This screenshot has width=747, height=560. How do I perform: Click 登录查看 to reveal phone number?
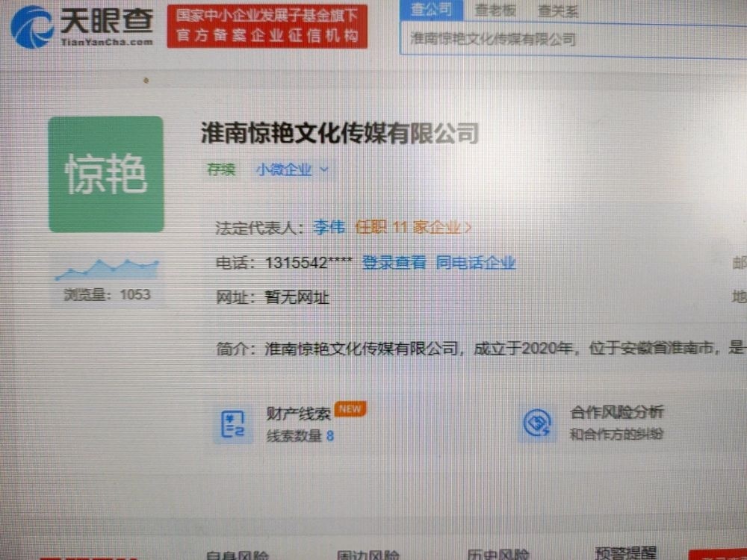395,263
